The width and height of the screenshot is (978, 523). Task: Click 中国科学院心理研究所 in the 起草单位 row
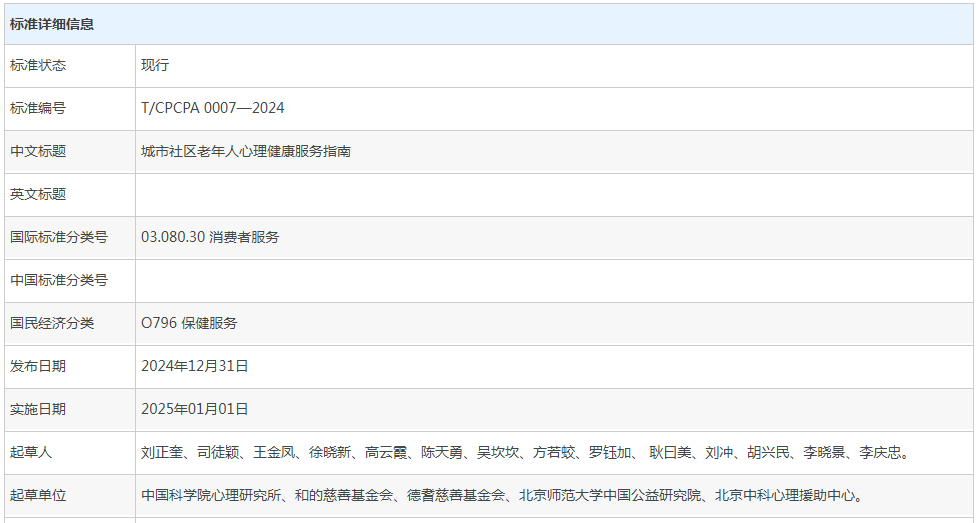(x=211, y=495)
